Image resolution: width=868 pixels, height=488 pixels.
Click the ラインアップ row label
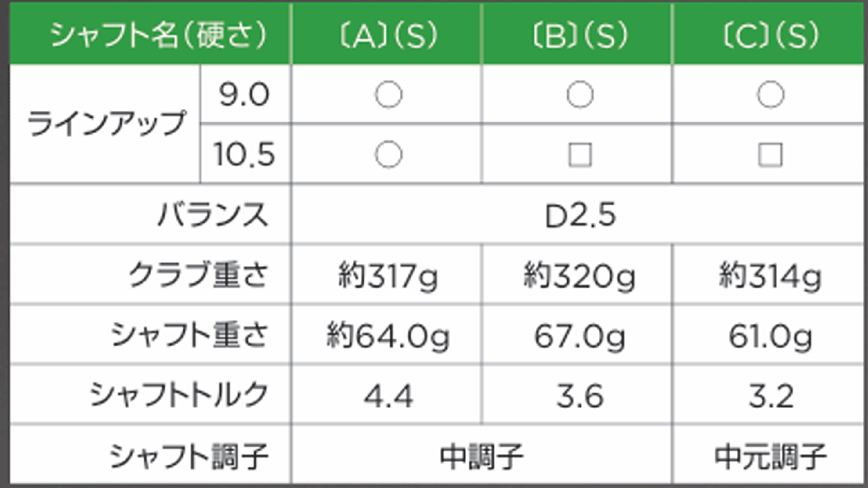[106, 124]
